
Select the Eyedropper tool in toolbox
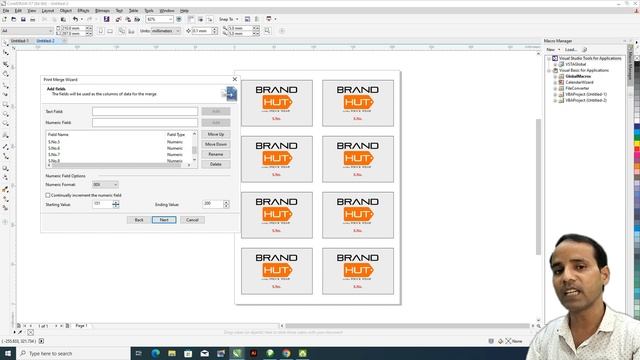tap(6, 189)
